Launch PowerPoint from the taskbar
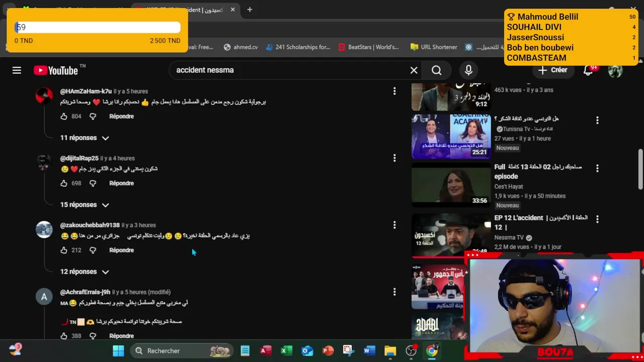Viewport: 644px width, 362px height. coord(328,351)
